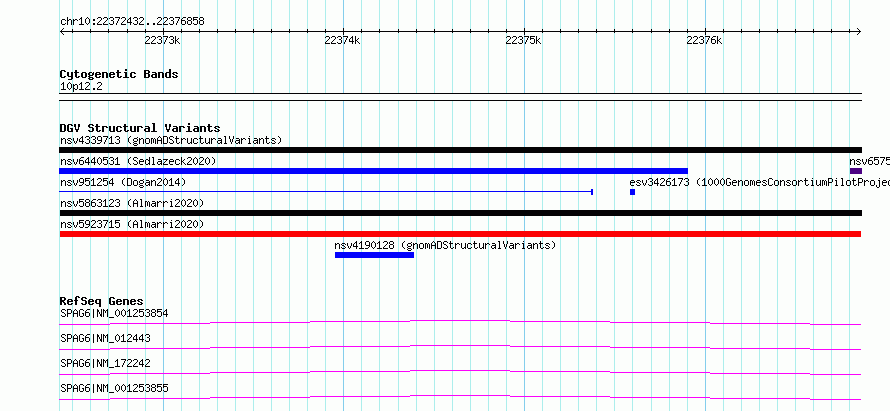890x411 pixels.
Task: Click the black nsv5863123 variant bar
Action: [x=460, y=213]
